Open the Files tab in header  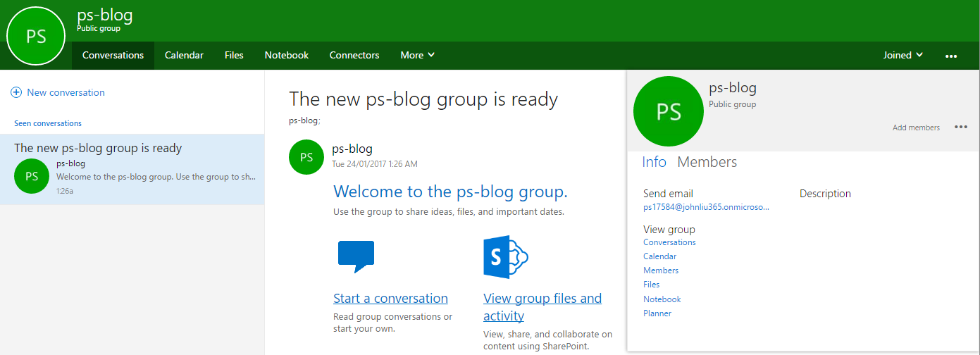[234, 56]
